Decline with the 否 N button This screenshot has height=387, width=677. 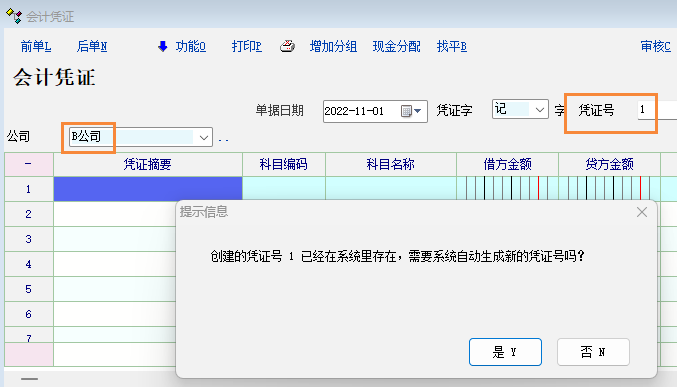(593, 352)
